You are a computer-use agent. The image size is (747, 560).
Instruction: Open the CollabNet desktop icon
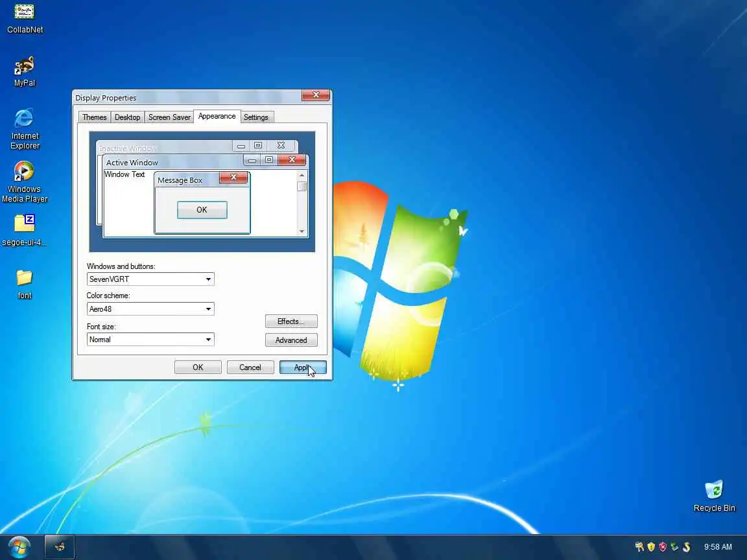tap(25, 18)
